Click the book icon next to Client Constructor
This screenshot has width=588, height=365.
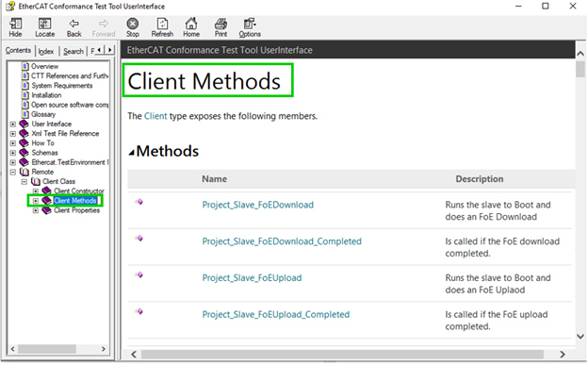tap(46, 191)
